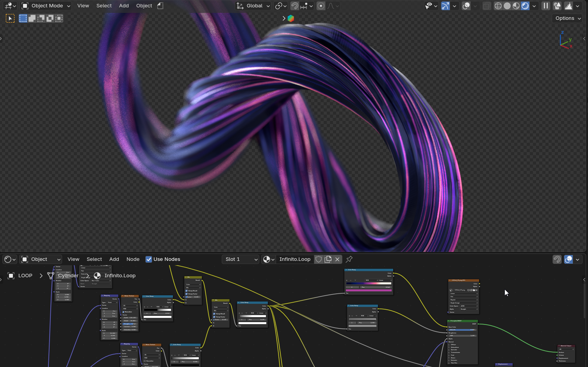Choose the intersect selection mode
Screen dimensions: 588x367
point(59,18)
